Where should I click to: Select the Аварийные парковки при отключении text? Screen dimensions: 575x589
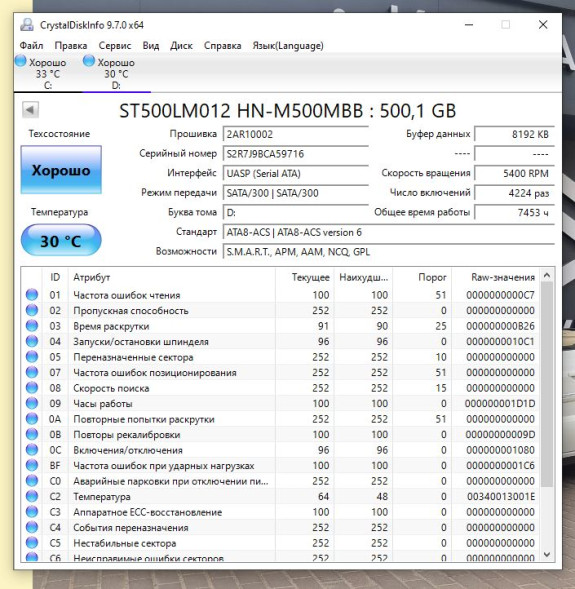pyautogui.click(x=171, y=481)
